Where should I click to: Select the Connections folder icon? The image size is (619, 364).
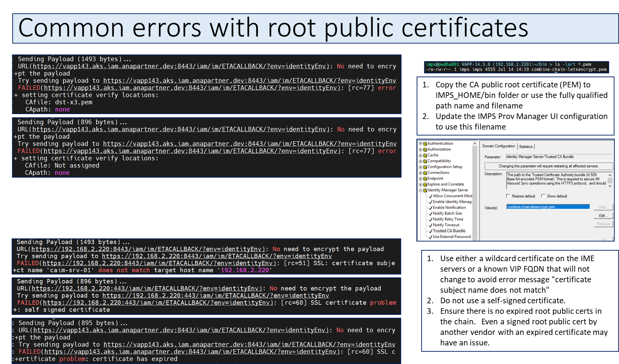point(425,173)
